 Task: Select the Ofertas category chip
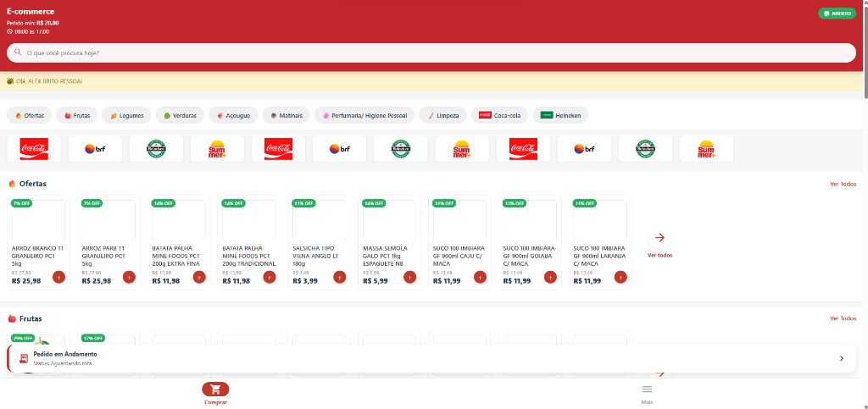click(30, 115)
